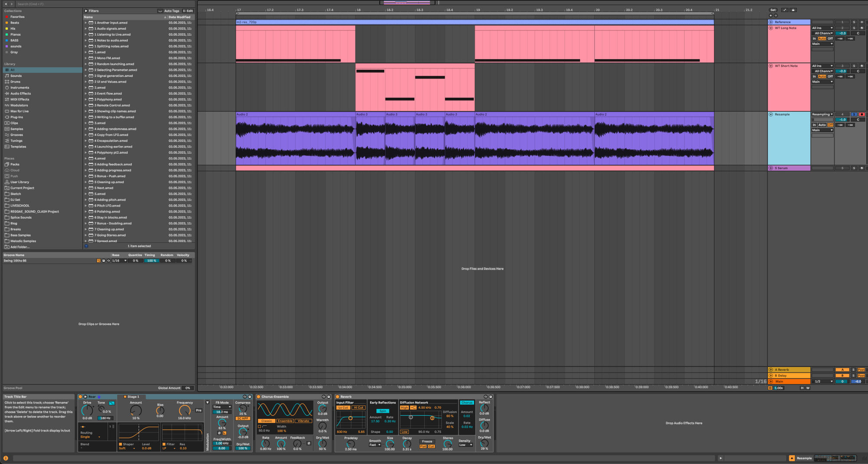Open the Resampling input dropdown
Screen dimensions: 868x464
pyautogui.click(x=822, y=114)
